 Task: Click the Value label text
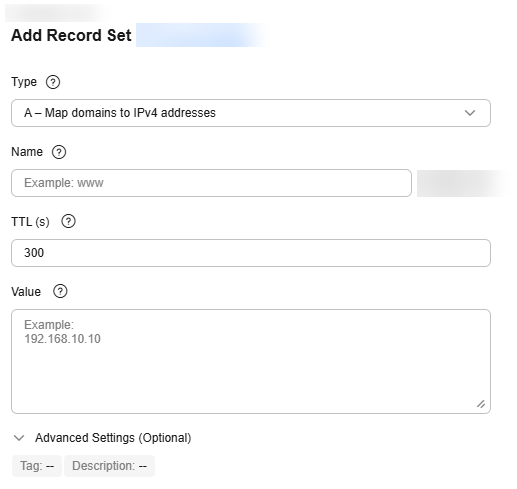click(26, 292)
